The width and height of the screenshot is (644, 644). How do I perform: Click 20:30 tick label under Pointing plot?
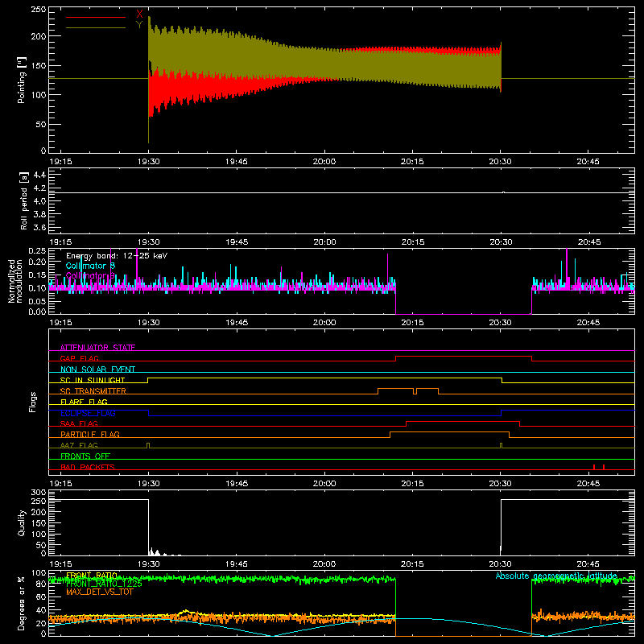[500, 162]
